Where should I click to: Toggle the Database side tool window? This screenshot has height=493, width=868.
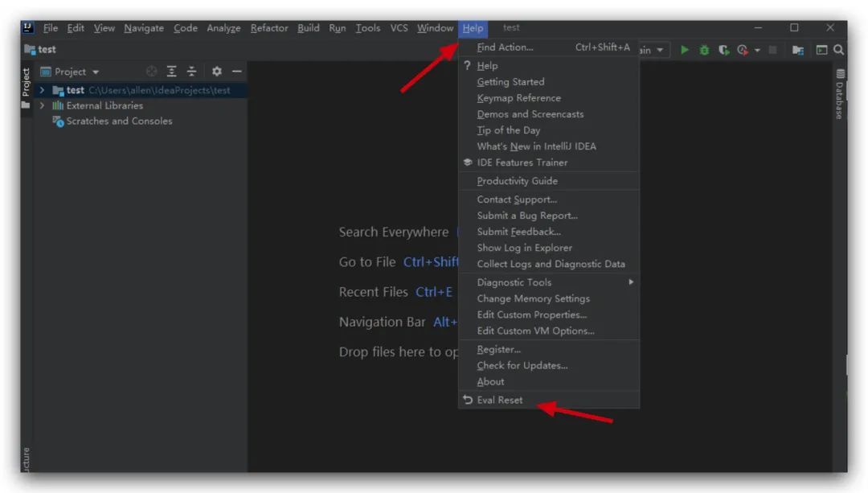coord(840,96)
